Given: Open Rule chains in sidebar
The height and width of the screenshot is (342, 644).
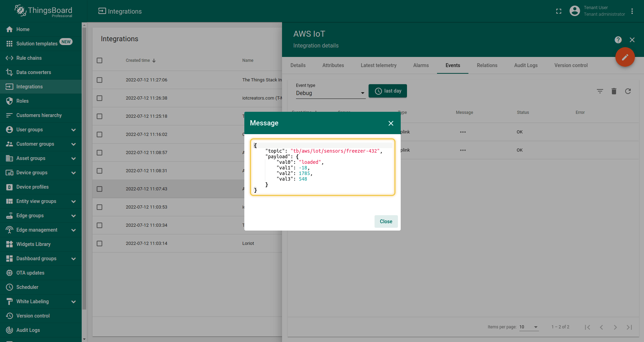Looking at the screenshot, I should click(29, 58).
